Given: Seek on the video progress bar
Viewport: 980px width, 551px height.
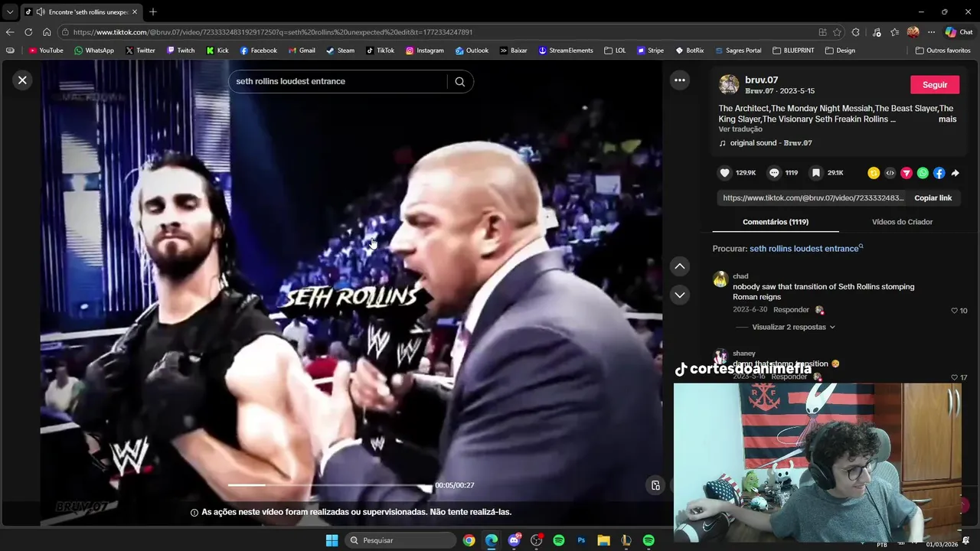Looking at the screenshot, I should click(329, 485).
